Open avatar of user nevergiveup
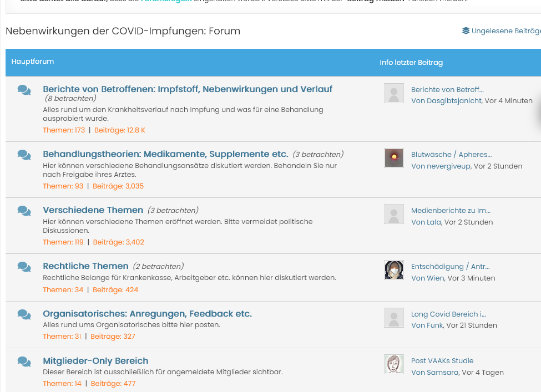This screenshot has width=541, height=392. (x=393, y=158)
